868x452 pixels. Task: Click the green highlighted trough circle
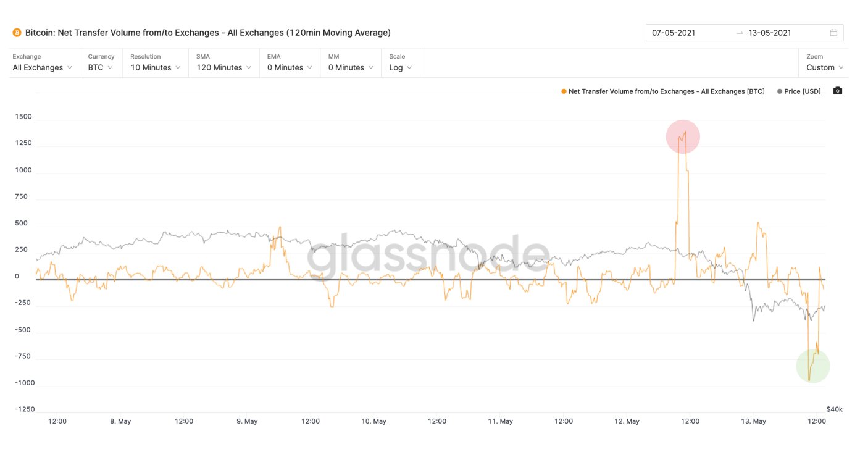coord(812,366)
